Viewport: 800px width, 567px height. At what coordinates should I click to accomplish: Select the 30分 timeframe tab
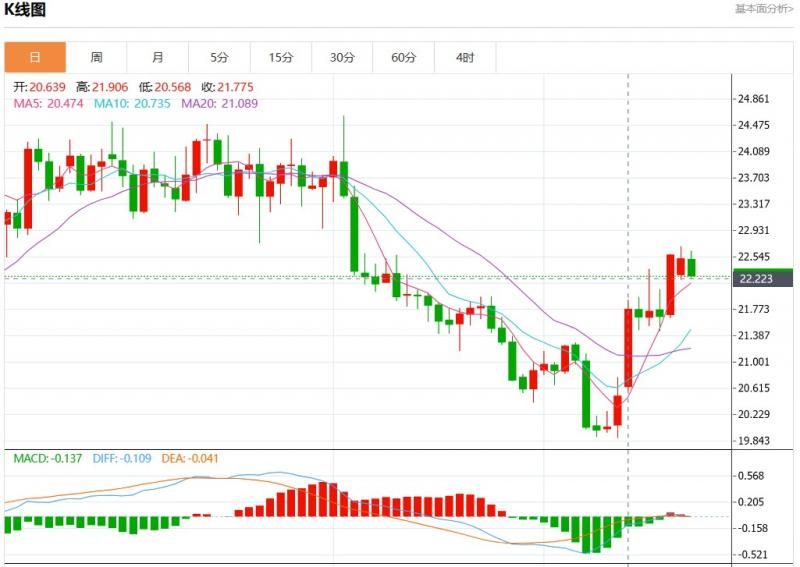pyautogui.click(x=342, y=58)
